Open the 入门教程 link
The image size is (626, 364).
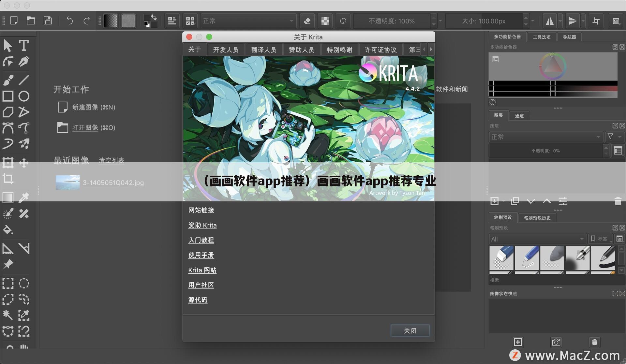(x=201, y=240)
